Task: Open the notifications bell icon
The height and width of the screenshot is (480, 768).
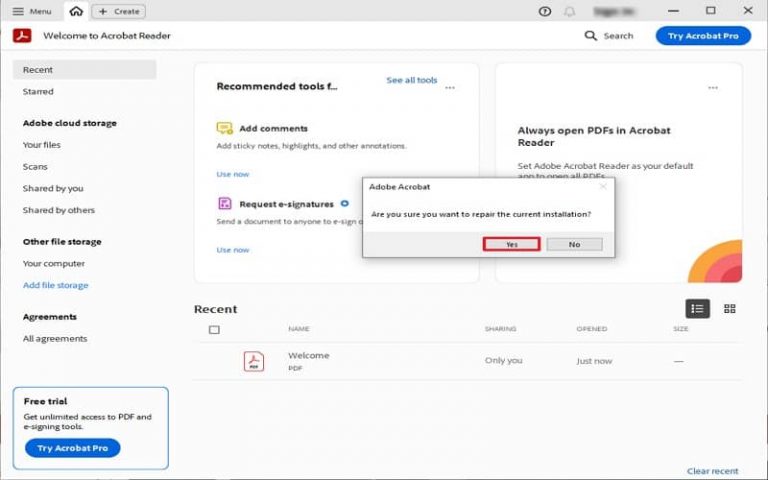Action: [x=570, y=11]
